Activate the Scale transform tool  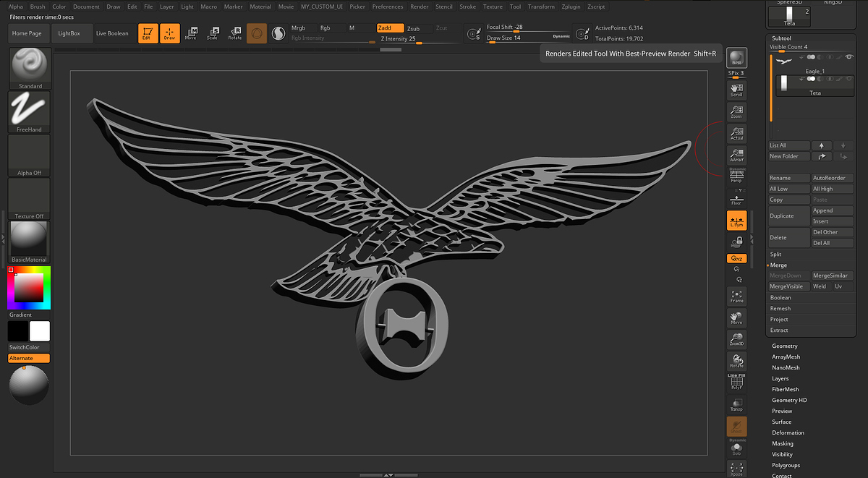point(212,33)
